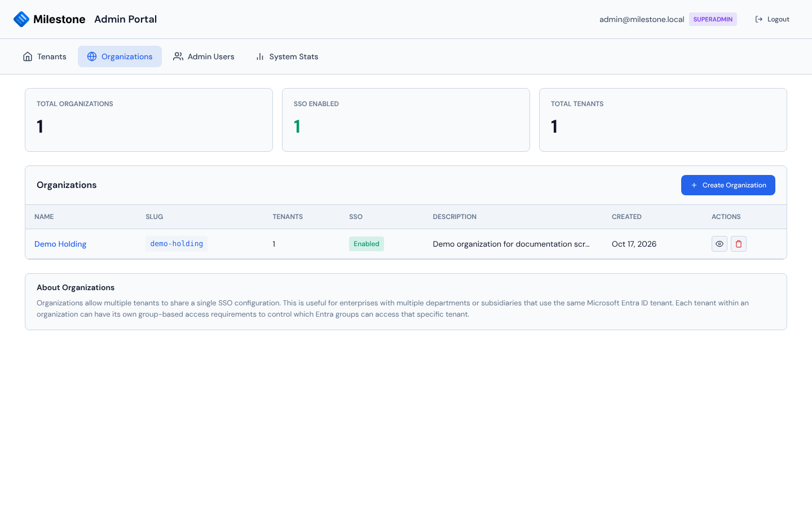
Task: Switch to Organizations tab
Action: click(120, 56)
